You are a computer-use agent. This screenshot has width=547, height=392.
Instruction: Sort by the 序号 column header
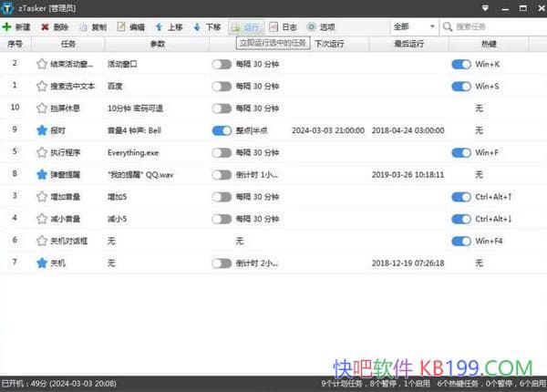[15, 44]
